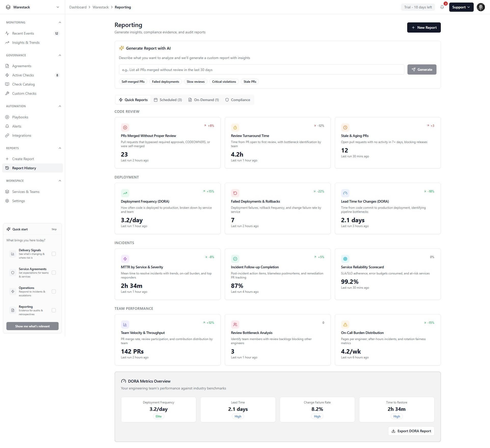Check the Delivery Signals quick start item
Image resolution: width=490 pixels, height=448 pixels.
(x=54, y=254)
